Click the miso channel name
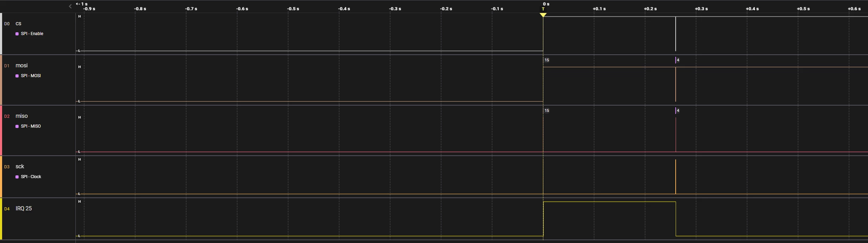 (x=21, y=116)
